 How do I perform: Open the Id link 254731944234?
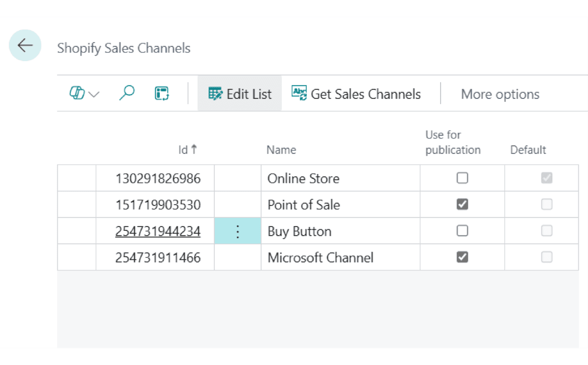157,232
